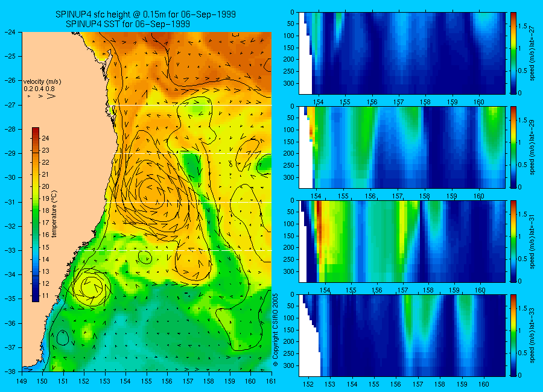Click the 161 longitude label under the map
This screenshot has width=543, height=392.
(271, 381)
